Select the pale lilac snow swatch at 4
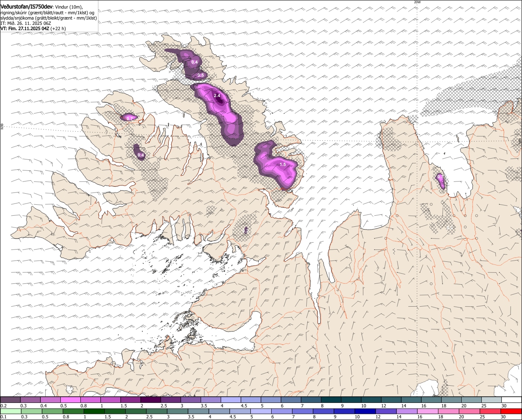 tap(231, 400)
